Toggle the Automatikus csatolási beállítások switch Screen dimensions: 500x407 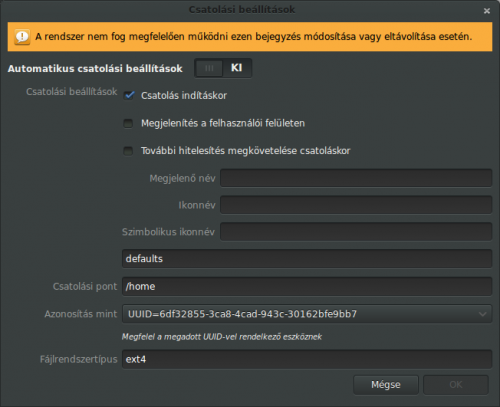tap(223, 68)
